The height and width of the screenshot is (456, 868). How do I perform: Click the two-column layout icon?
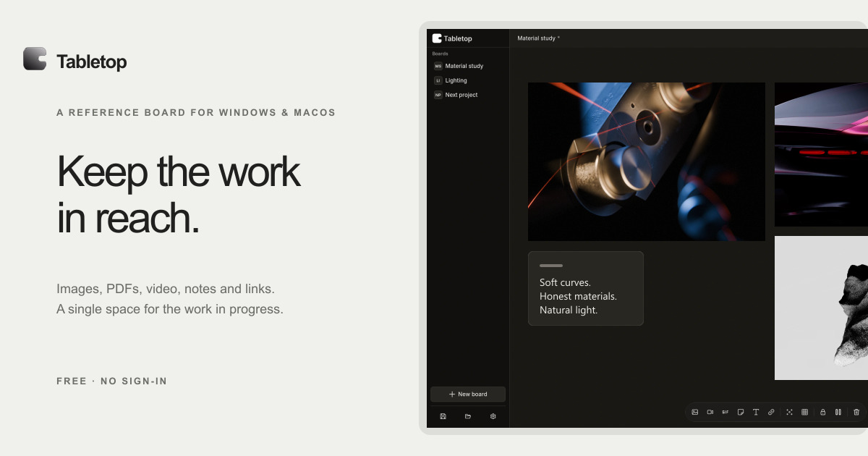click(x=838, y=412)
